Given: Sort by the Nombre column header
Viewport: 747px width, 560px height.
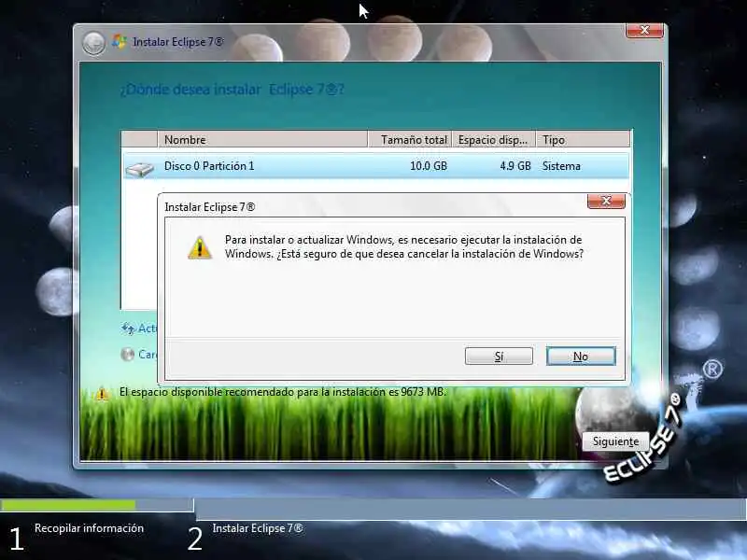Looking at the screenshot, I should point(262,139).
